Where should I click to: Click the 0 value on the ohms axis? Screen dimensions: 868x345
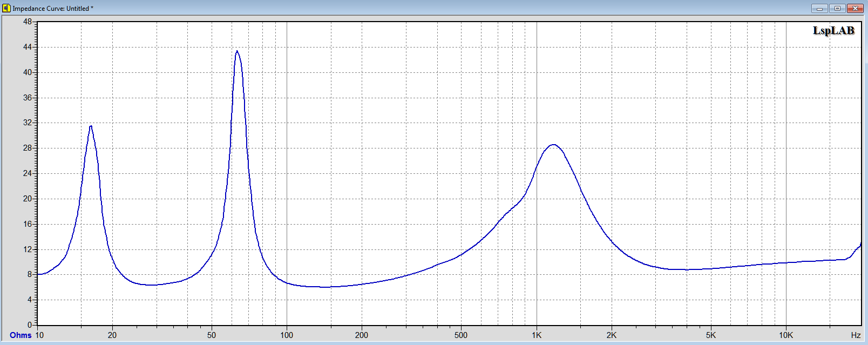pyautogui.click(x=30, y=325)
